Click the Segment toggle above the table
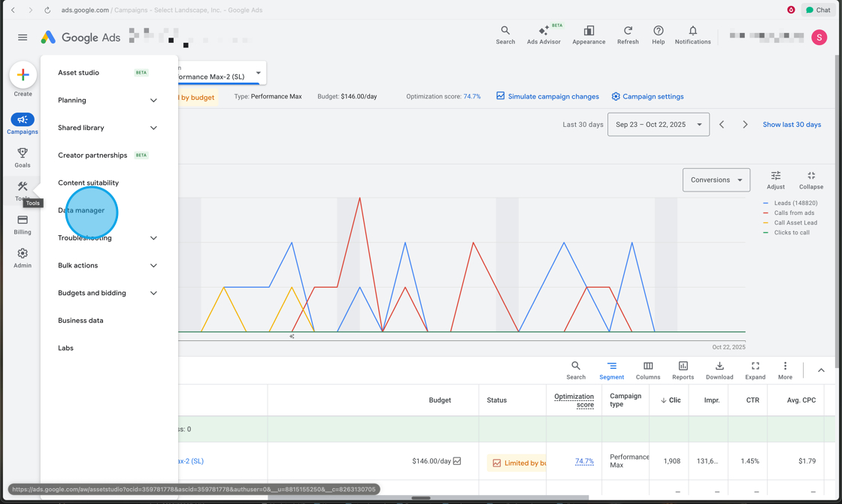842x504 pixels. (611, 370)
